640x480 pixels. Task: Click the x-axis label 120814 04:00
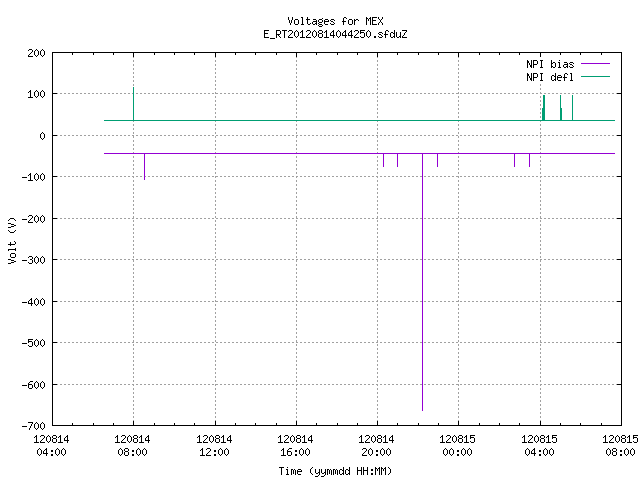[x=51, y=446]
